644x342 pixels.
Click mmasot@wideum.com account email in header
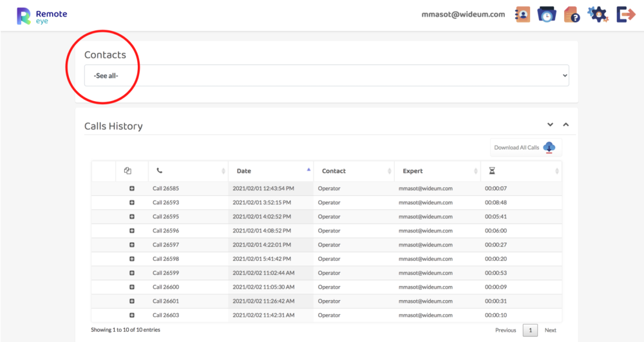point(463,14)
